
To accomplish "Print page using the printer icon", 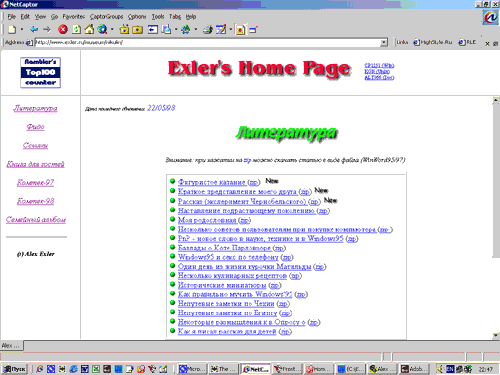I will point(208,30).
